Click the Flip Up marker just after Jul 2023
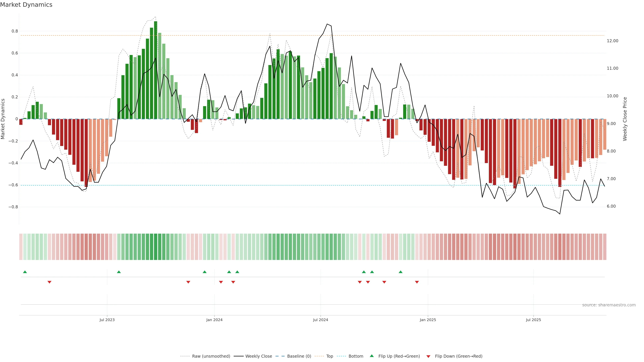Viewport: 644px width, 362px height. [119, 272]
